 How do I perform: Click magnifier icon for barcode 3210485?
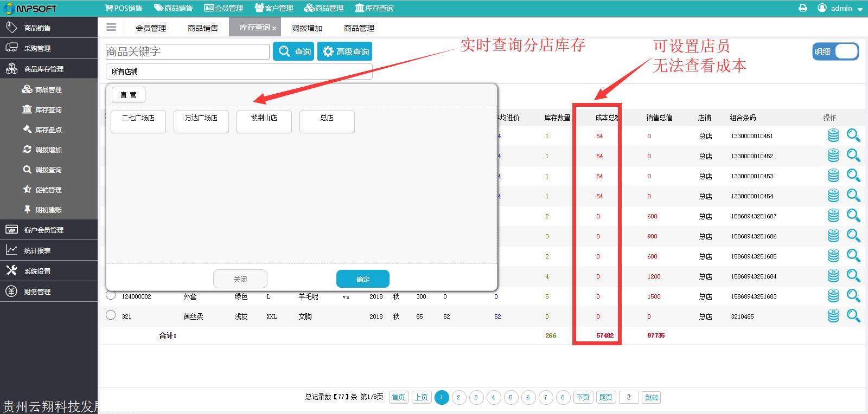[854, 316]
